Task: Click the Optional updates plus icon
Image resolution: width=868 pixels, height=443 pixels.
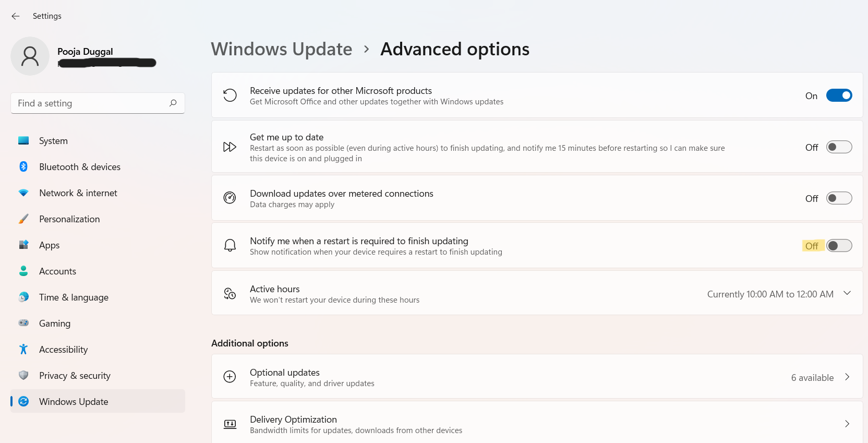Action: point(230,377)
